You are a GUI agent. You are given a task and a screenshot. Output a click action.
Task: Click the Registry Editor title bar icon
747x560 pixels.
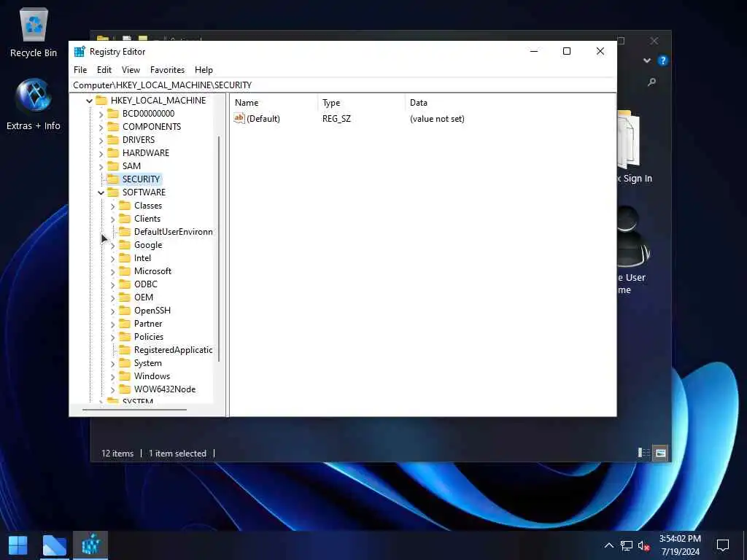[x=80, y=52]
